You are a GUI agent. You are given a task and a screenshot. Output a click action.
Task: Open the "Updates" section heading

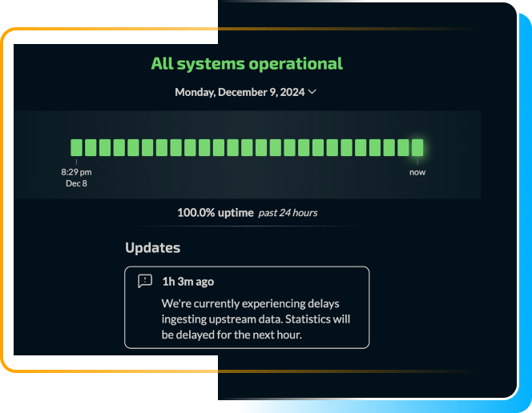pos(152,248)
